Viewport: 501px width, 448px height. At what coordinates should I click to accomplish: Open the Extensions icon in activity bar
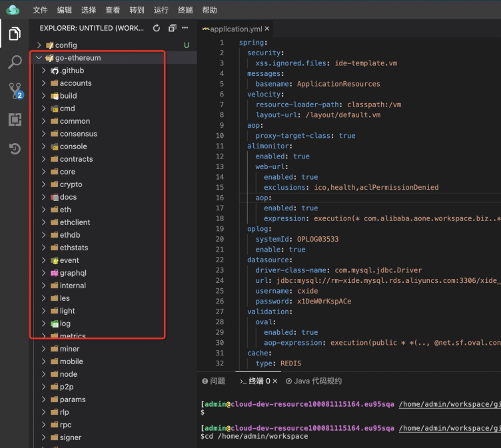pyautogui.click(x=14, y=120)
